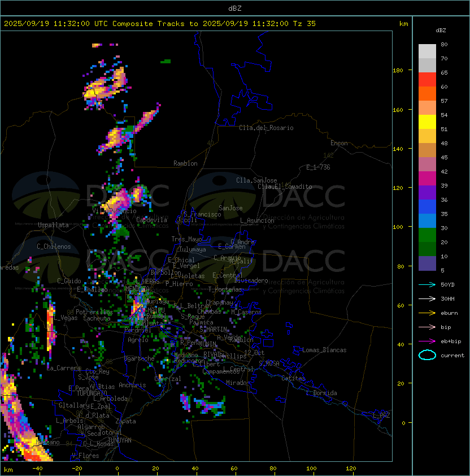Click the 30HM legend label

447,298
